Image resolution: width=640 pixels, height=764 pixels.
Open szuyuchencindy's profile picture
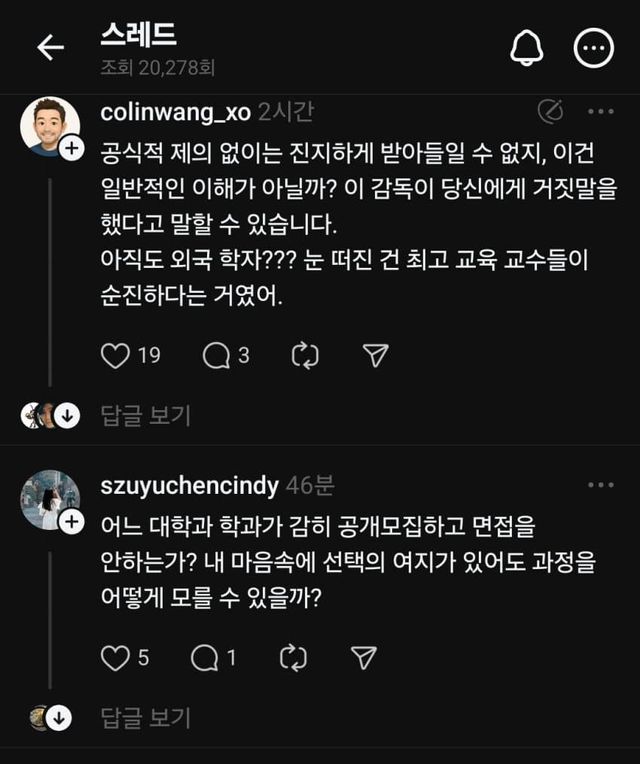pyautogui.click(x=48, y=498)
